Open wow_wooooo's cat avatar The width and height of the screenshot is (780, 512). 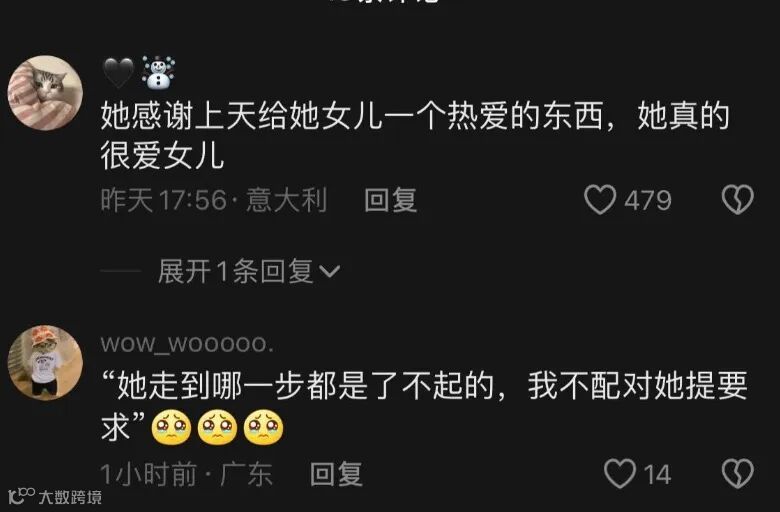45,363
